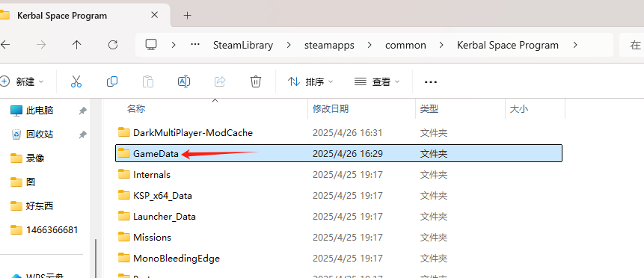Click the Internals folder icon

[123, 174]
